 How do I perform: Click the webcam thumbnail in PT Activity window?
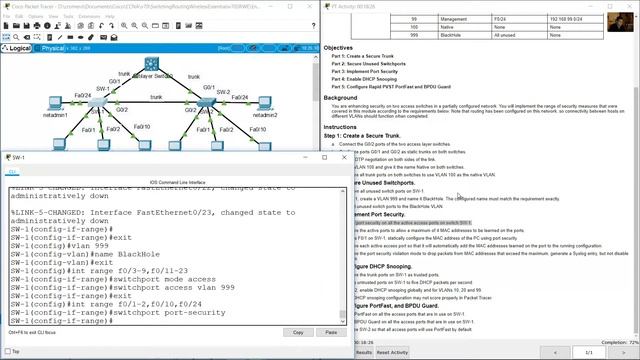(x=620, y=22)
